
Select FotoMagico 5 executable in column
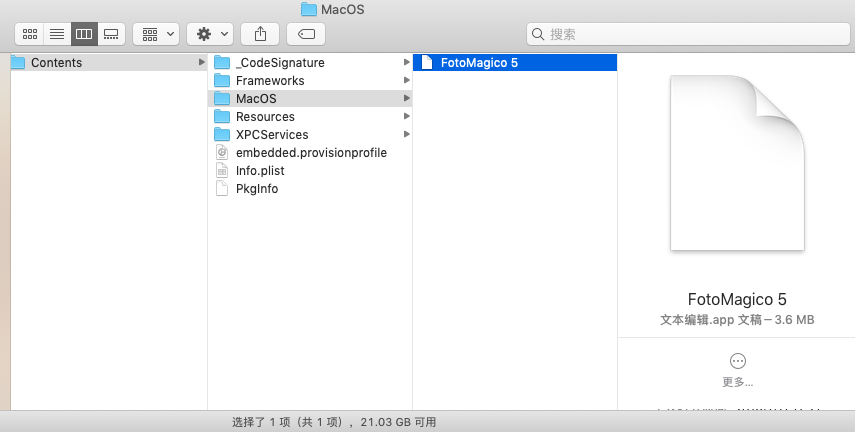click(x=515, y=62)
